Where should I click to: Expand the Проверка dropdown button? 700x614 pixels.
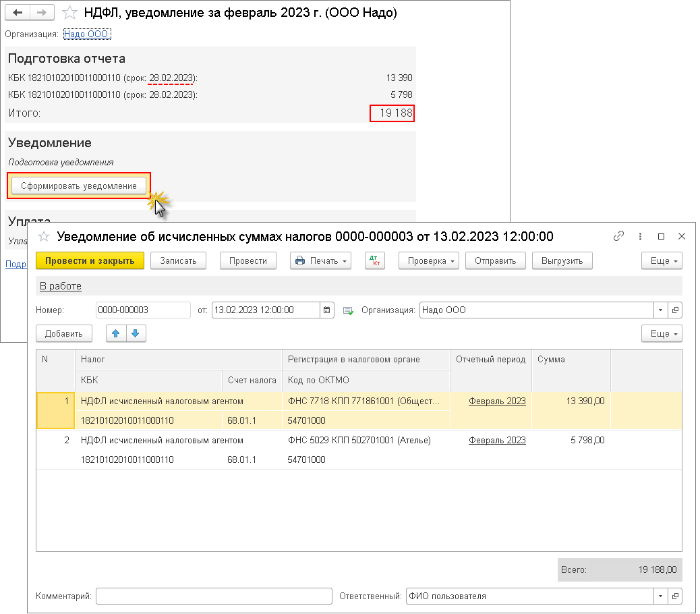[428, 261]
